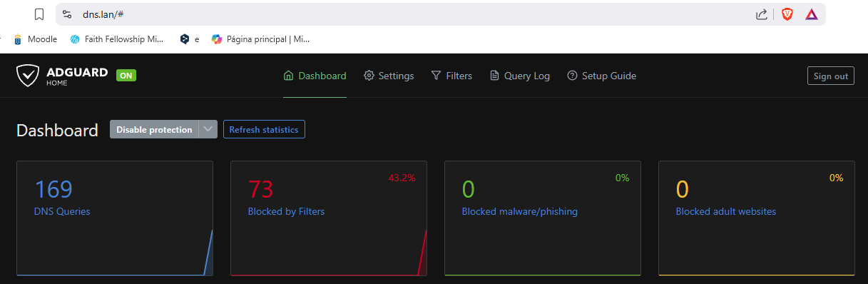Open Blocked by Filters link
The image size is (868, 284).
coord(286,211)
